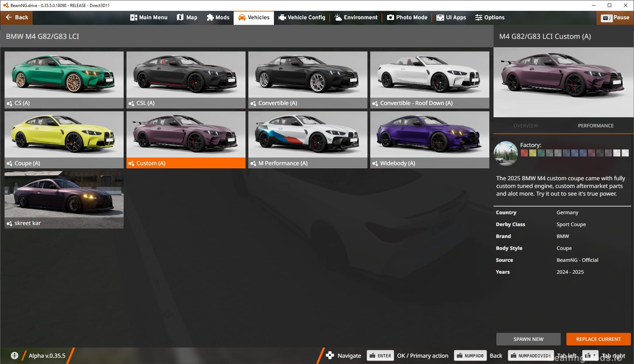This screenshot has width=634, height=364.
Task: Click the BMW M4 G82/G83 LCI heading
Action: [x=42, y=36]
